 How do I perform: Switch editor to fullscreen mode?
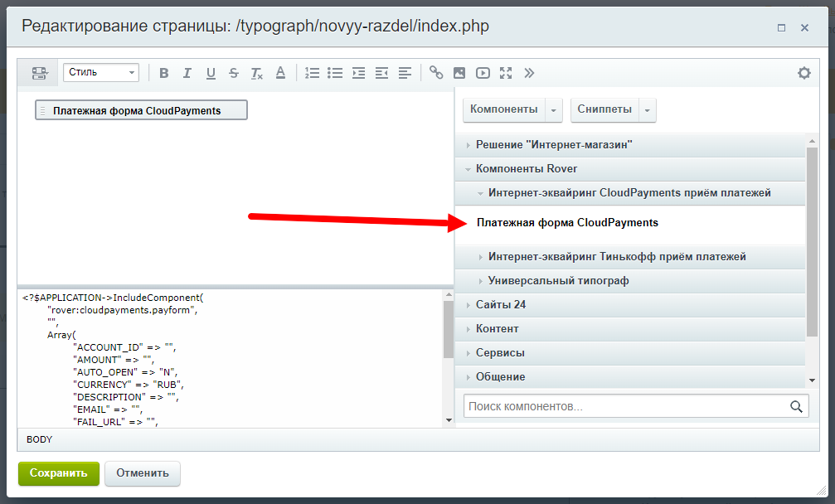(x=506, y=73)
